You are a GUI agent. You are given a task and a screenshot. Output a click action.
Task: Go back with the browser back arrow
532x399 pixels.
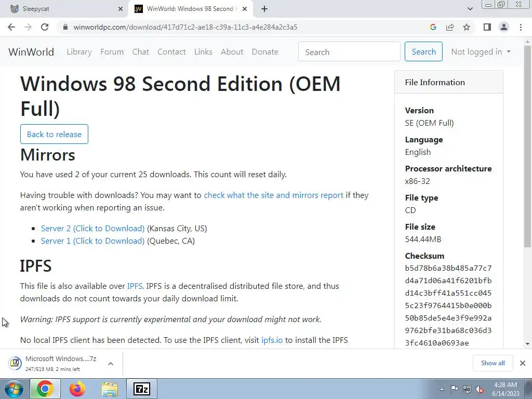[11, 27]
